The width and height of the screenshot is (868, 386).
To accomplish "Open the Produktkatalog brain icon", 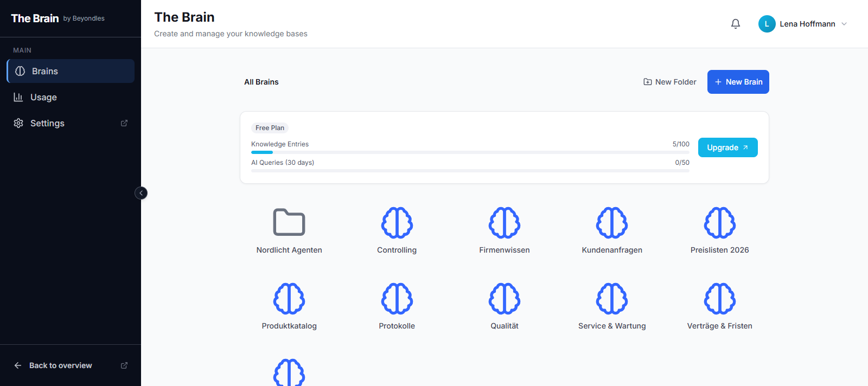I will [289, 298].
